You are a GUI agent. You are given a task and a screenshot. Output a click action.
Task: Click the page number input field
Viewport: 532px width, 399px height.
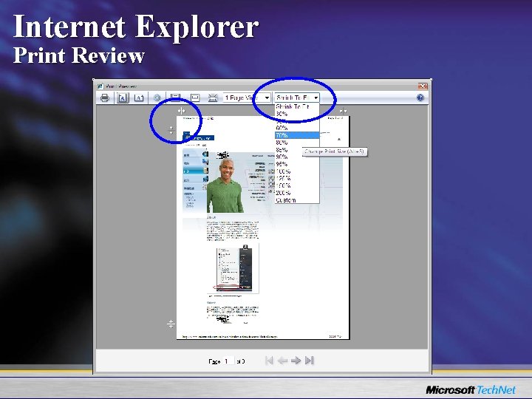coord(228,361)
